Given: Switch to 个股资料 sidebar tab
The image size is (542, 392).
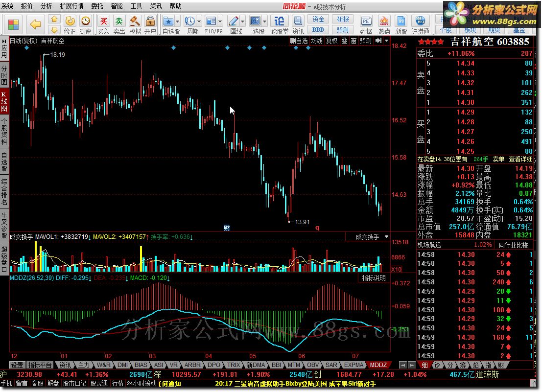Looking at the screenshot, I should (4, 132).
